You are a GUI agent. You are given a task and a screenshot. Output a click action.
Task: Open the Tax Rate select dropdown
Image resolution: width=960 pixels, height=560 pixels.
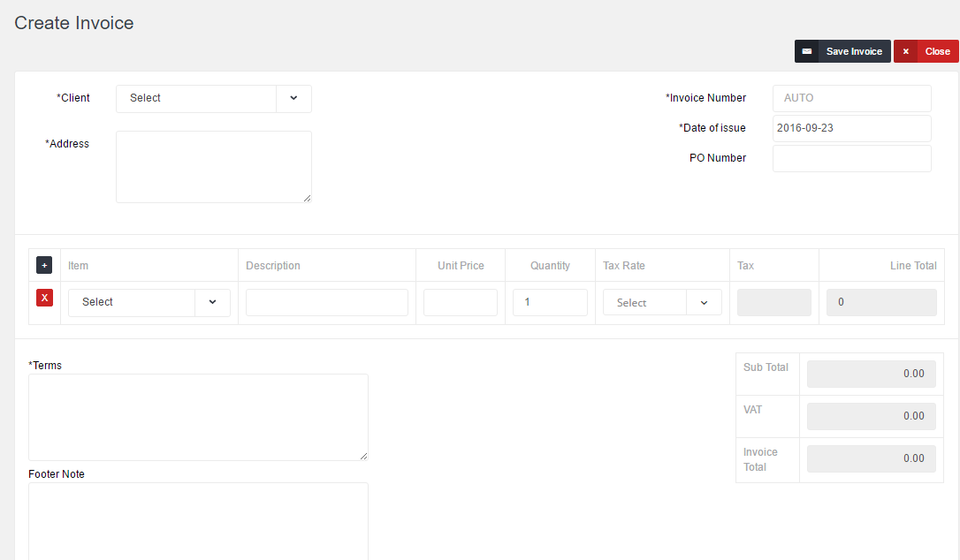tap(704, 302)
